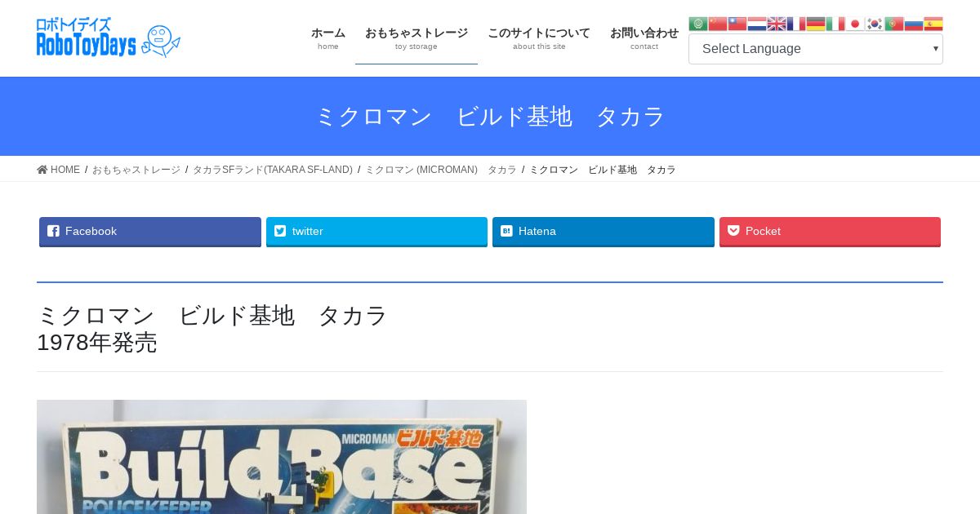This screenshot has height=514, width=980.
Task: Select the Taiwan traditional Chinese flag
Action: pyautogui.click(x=737, y=24)
